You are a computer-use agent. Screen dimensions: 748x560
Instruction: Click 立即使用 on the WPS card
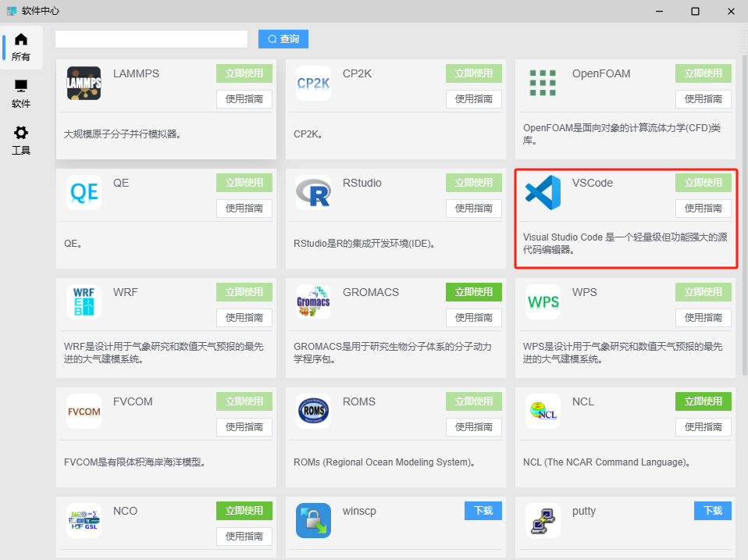703,292
